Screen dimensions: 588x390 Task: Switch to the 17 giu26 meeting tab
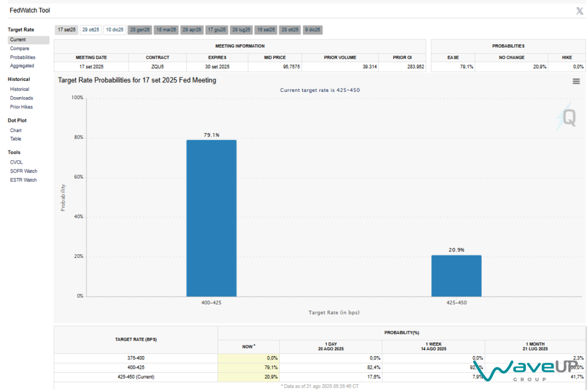[x=217, y=29]
